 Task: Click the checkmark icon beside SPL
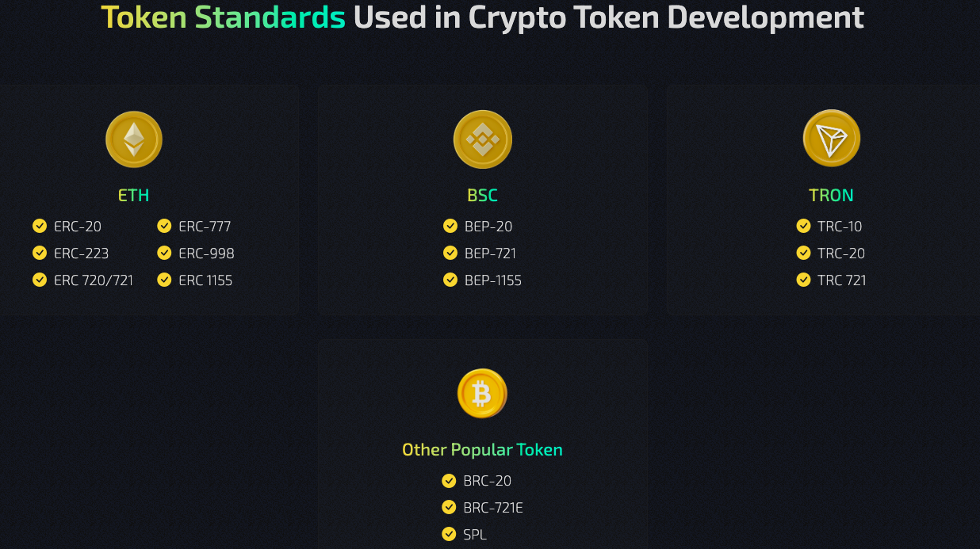(x=449, y=534)
